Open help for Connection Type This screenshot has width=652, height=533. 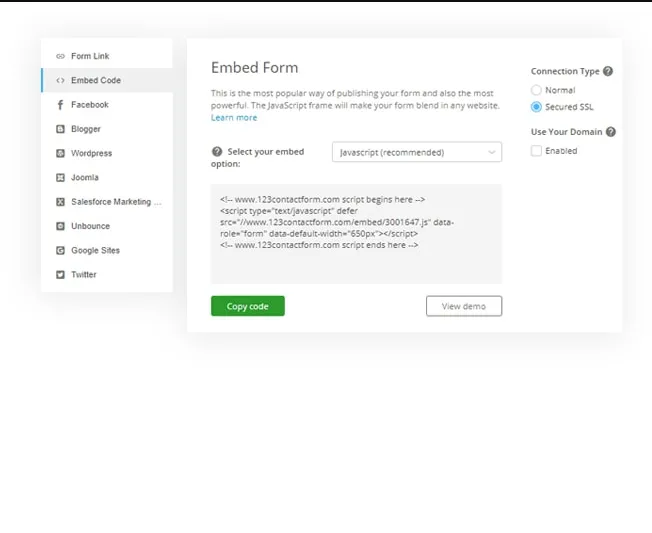[608, 71]
